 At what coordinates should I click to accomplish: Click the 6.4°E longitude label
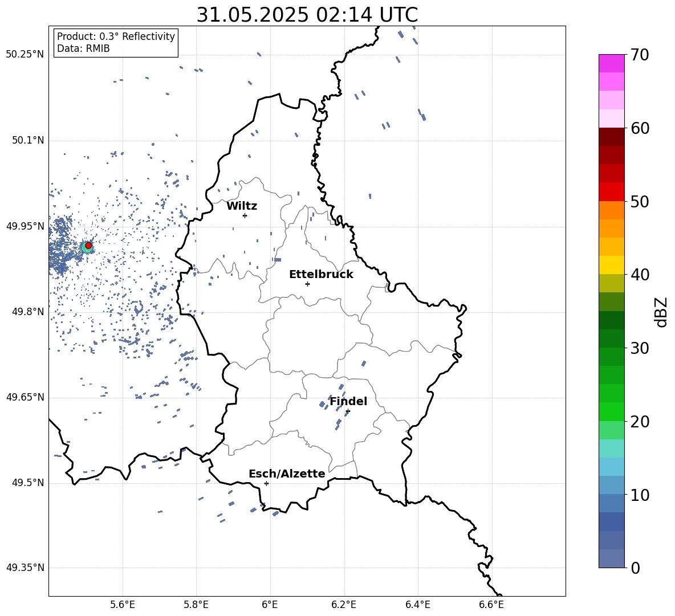[417, 605]
